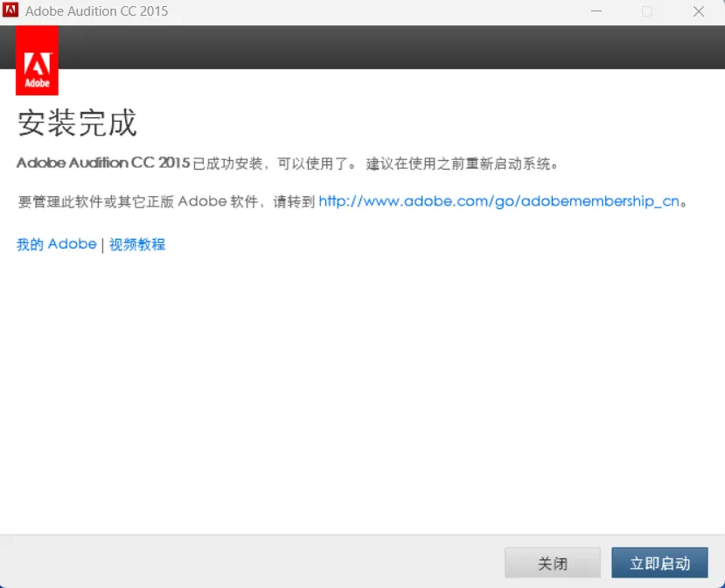Open the 视频教程 video tutorials link
The image size is (725, 588).
[137, 244]
